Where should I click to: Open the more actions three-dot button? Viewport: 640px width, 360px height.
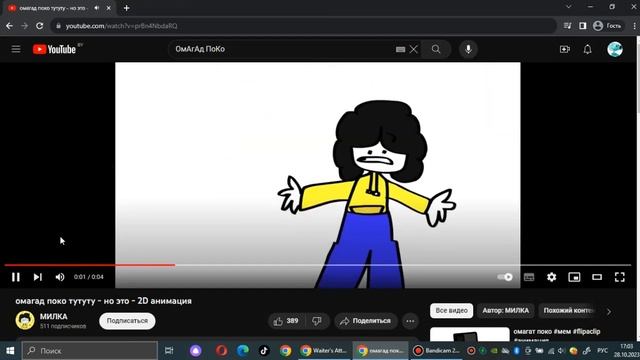pos(410,321)
